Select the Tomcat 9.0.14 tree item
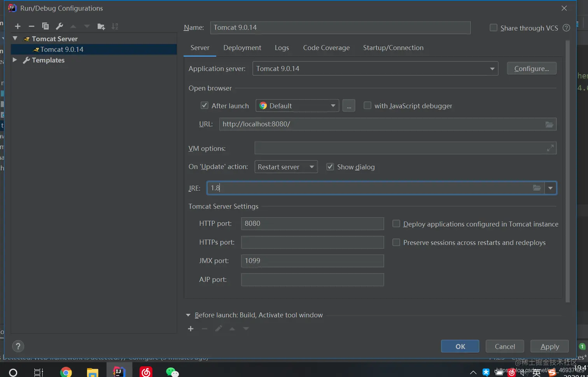 click(x=94, y=49)
